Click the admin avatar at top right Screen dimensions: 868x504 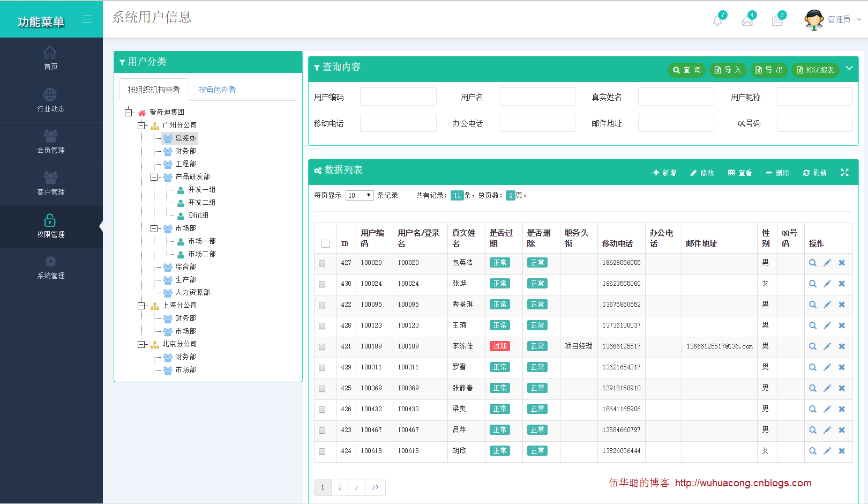point(814,19)
